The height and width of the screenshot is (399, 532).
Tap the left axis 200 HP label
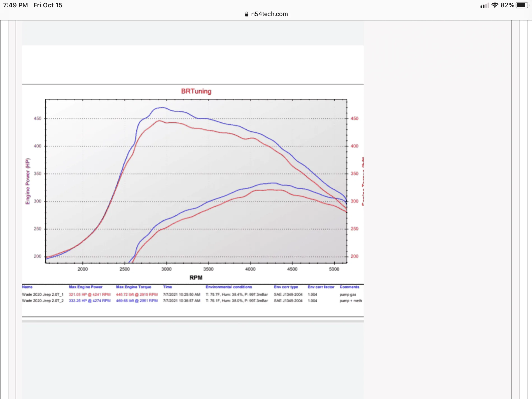(x=38, y=256)
